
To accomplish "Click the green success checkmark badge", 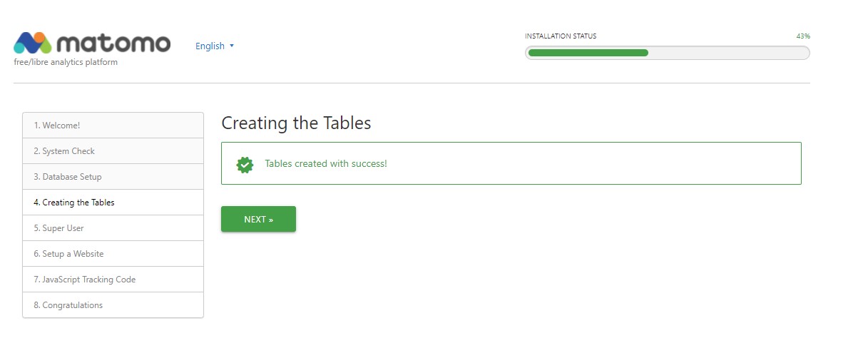I will pyautogui.click(x=245, y=164).
